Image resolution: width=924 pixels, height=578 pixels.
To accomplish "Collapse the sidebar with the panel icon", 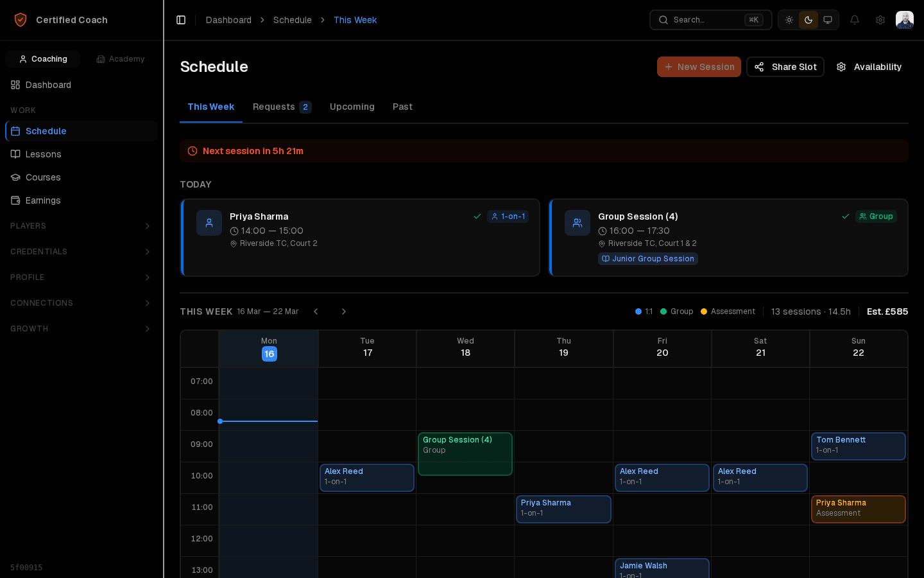I will tap(181, 20).
